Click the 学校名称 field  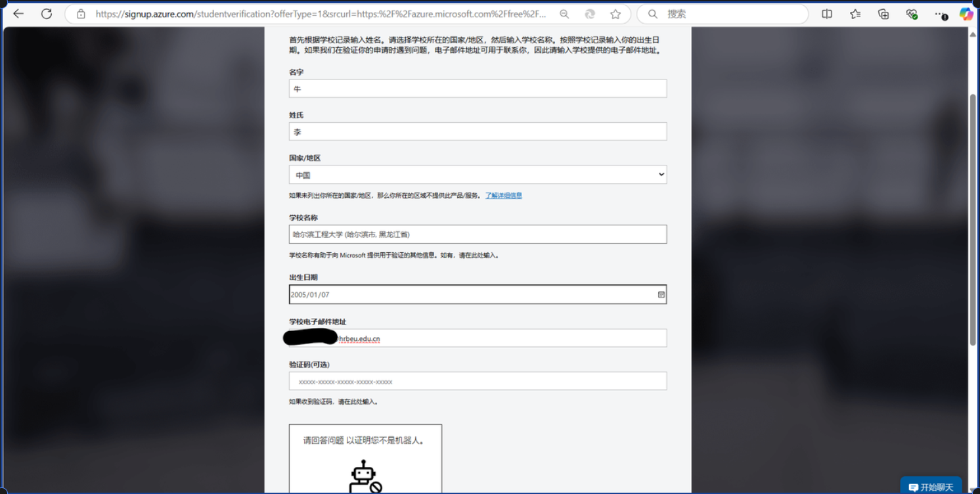click(478, 235)
